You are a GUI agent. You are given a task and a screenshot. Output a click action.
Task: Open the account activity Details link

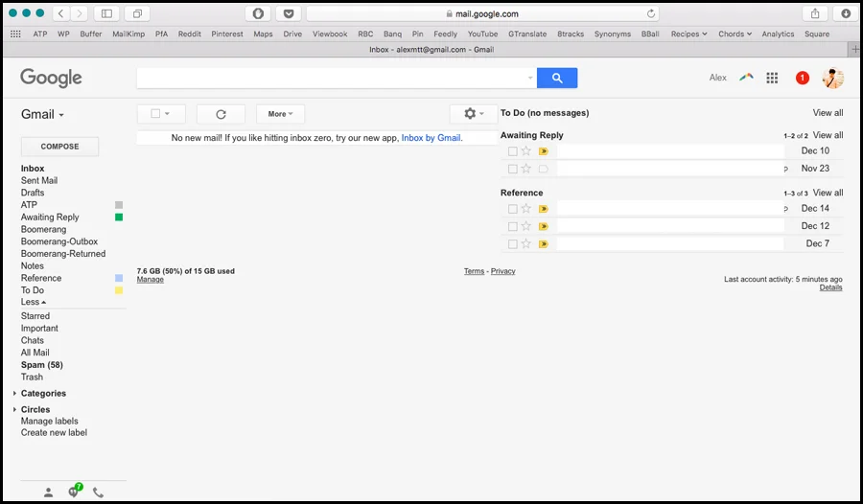pos(830,287)
